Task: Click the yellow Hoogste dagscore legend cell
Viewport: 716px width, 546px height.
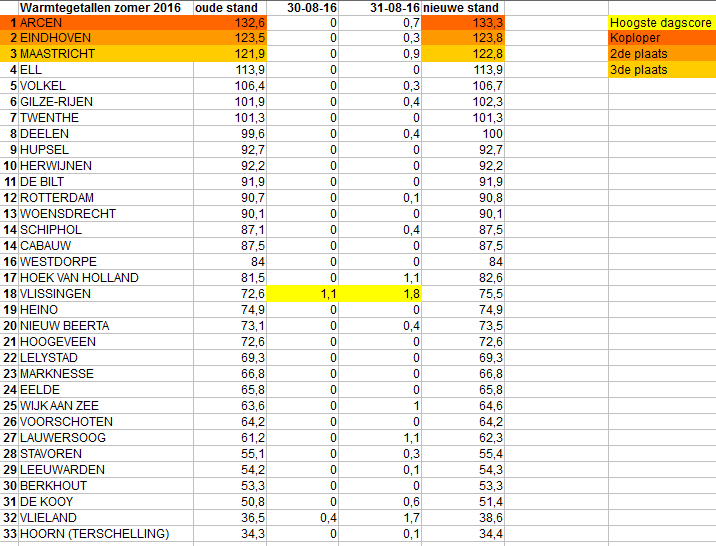Action: [x=661, y=22]
